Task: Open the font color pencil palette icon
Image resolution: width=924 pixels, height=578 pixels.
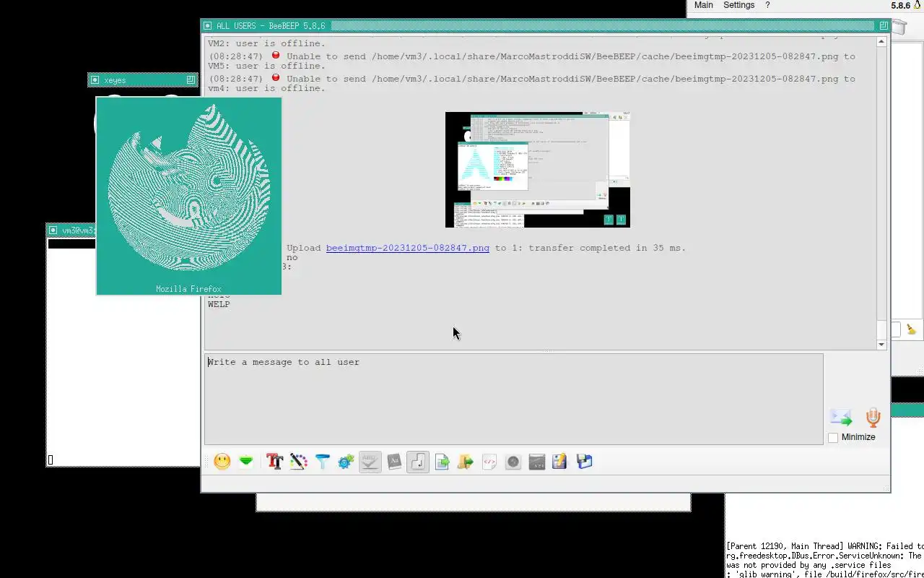Action: (298, 462)
